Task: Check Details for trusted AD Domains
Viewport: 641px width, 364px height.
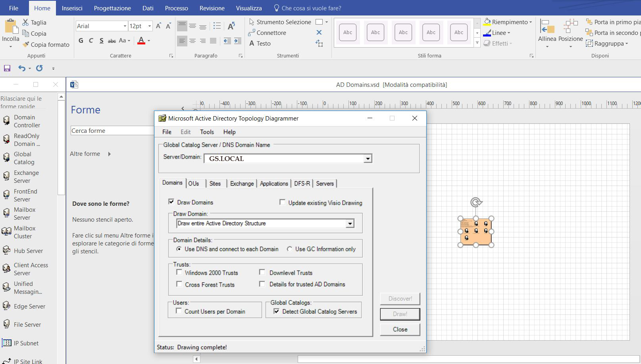Action: pyautogui.click(x=262, y=284)
